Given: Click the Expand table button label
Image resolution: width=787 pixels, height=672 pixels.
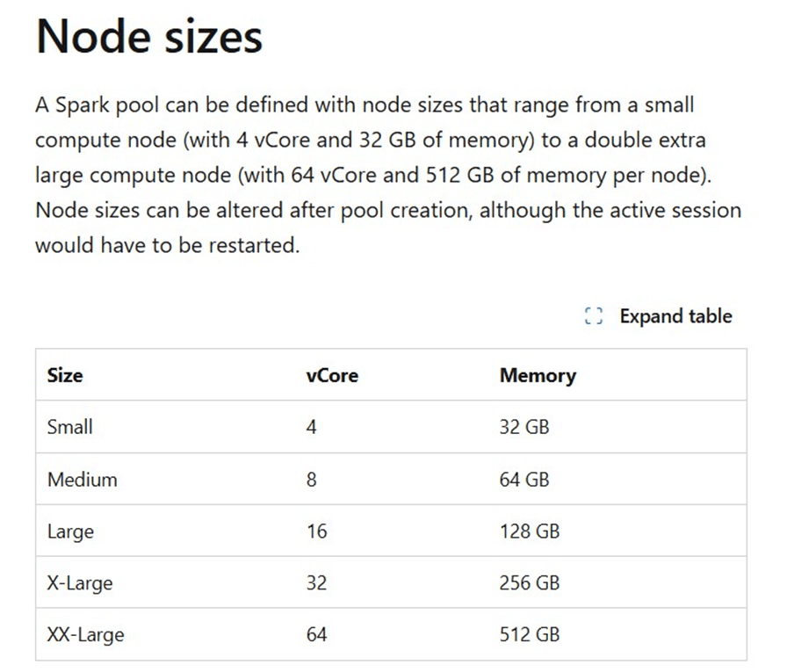Looking at the screenshot, I should [675, 316].
